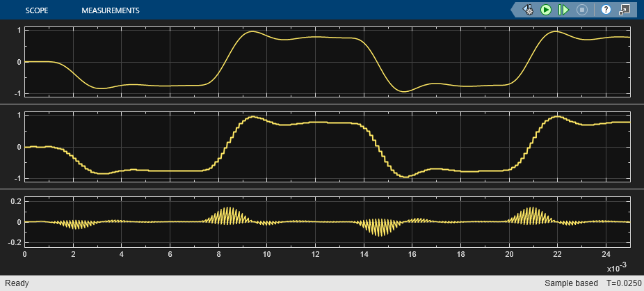The width and height of the screenshot is (644, 291).
Task: Run the simulation with green play button
Action: 546,10
